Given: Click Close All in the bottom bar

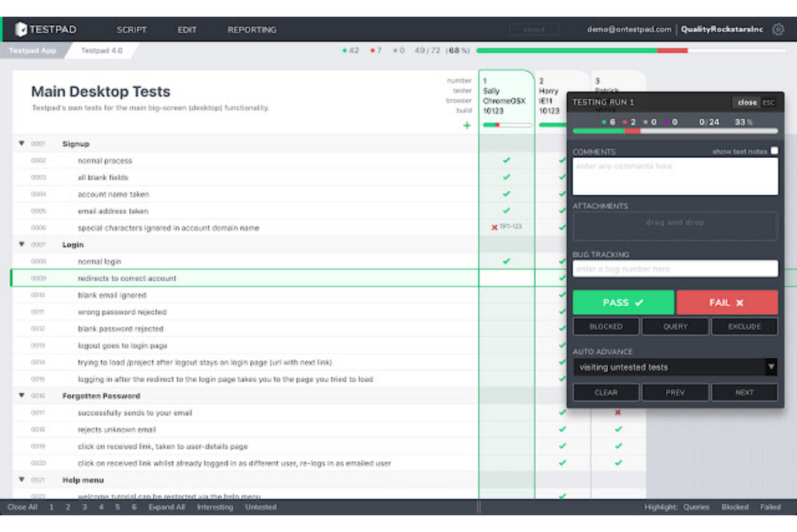Looking at the screenshot, I should [x=22, y=507].
